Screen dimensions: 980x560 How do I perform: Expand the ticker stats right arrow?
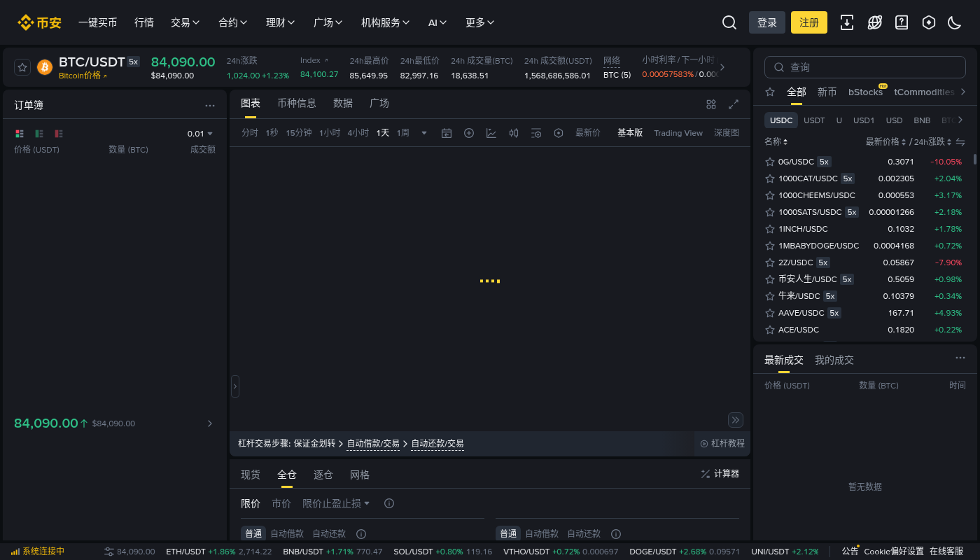click(x=722, y=68)
